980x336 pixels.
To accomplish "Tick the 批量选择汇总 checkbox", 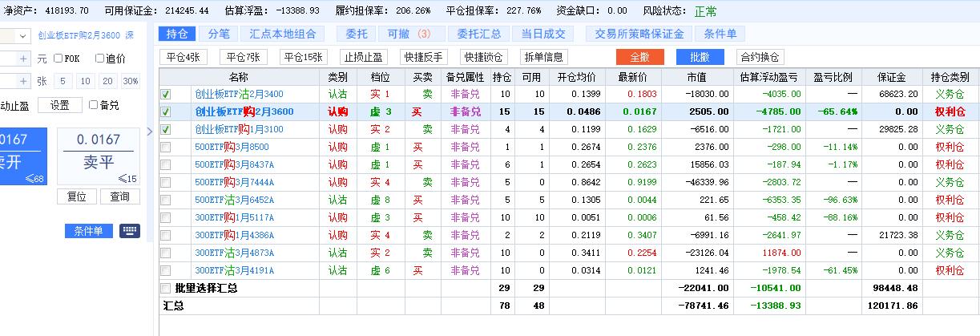I will [166, 288].
